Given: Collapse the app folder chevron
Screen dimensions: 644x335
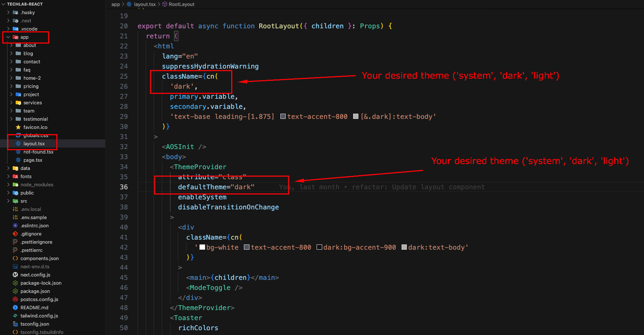Looking at the screenshot, I should coord(8,37).
